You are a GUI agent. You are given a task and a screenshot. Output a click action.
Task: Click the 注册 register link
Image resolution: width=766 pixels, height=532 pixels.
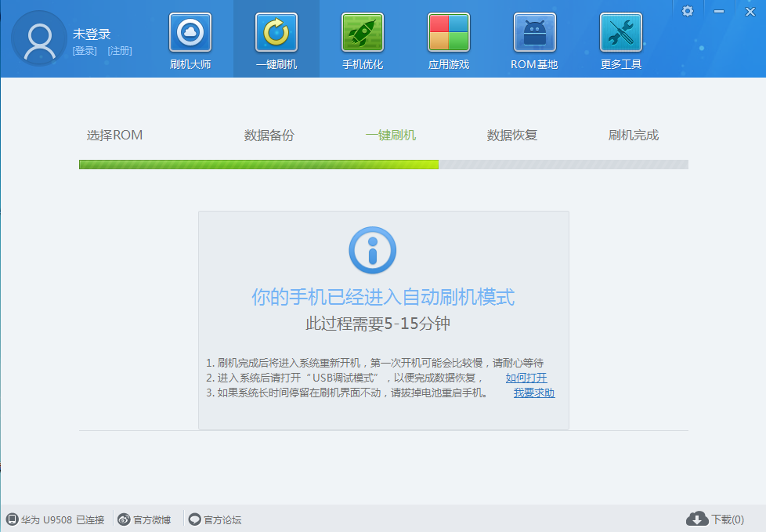[x=120, y=51]
